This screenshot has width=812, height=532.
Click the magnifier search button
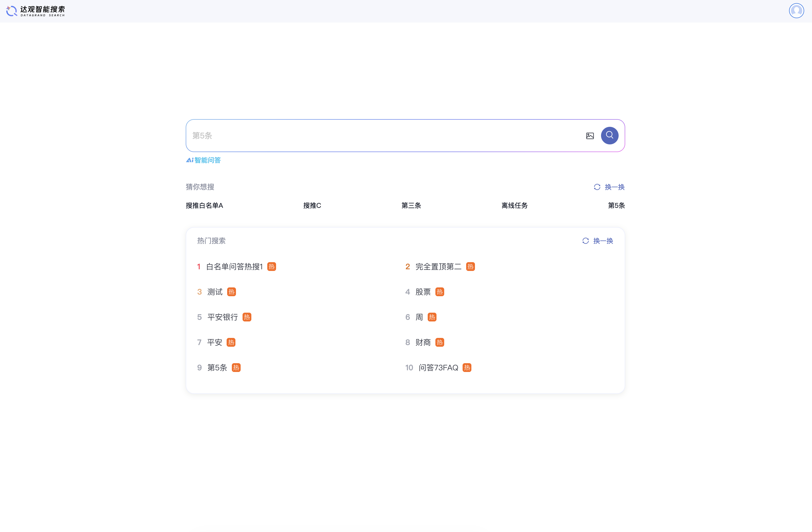point(609,135)
